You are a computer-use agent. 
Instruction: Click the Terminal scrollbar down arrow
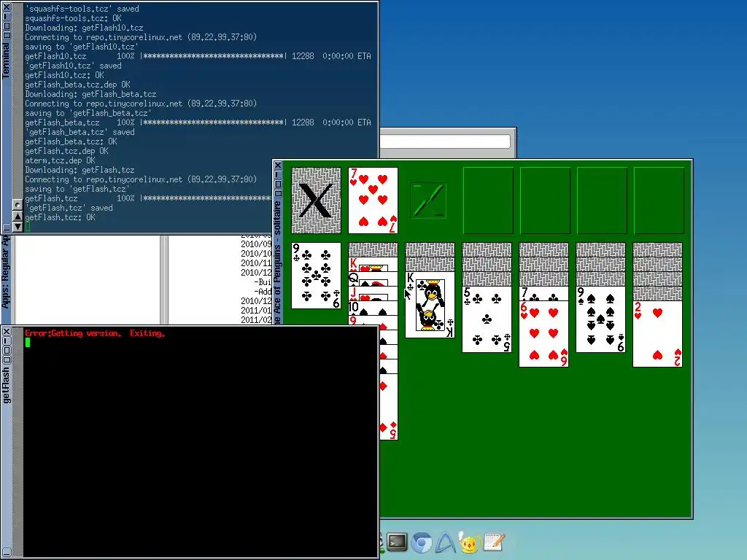[x=18, y=227]
